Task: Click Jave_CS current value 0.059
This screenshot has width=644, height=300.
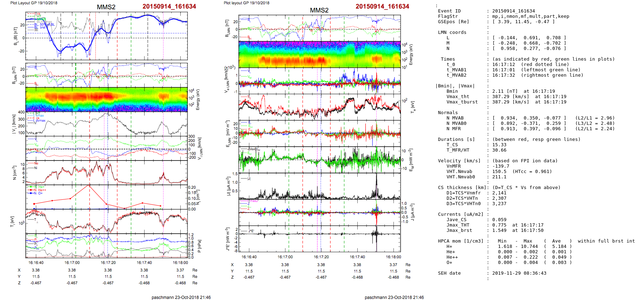Action: (499, 220)
